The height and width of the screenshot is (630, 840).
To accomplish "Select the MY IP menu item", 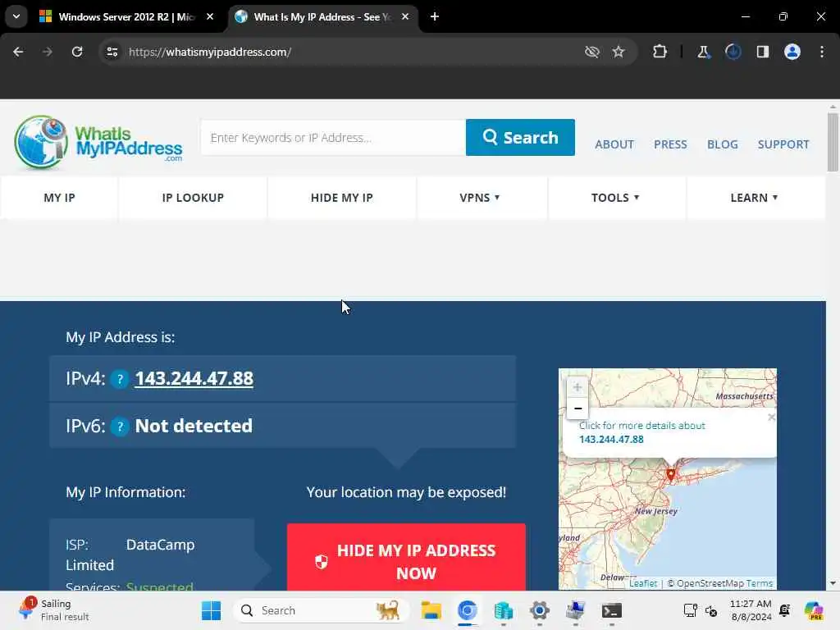I will point(59,198).
